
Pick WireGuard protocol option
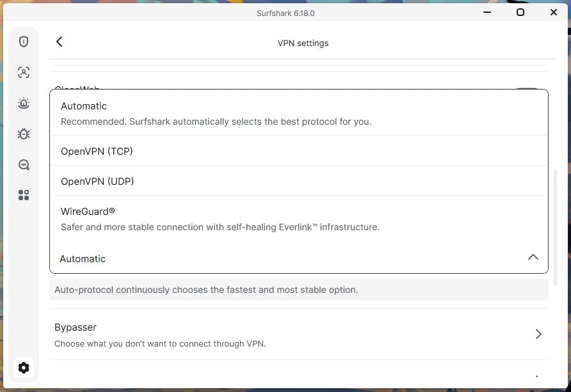click(x=298, y=219)
